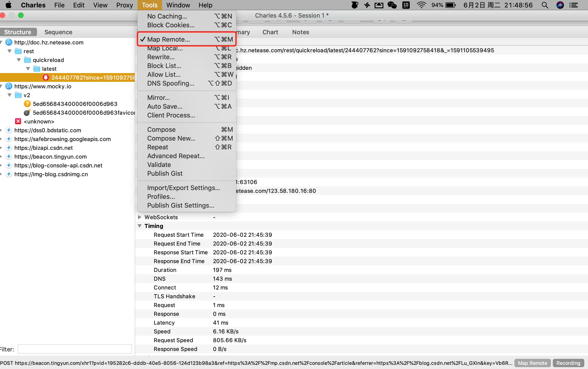Expand the safebrowsing.googleapis.com host node
The width and height of the screenshot is (588, 369).
[1, 139]
